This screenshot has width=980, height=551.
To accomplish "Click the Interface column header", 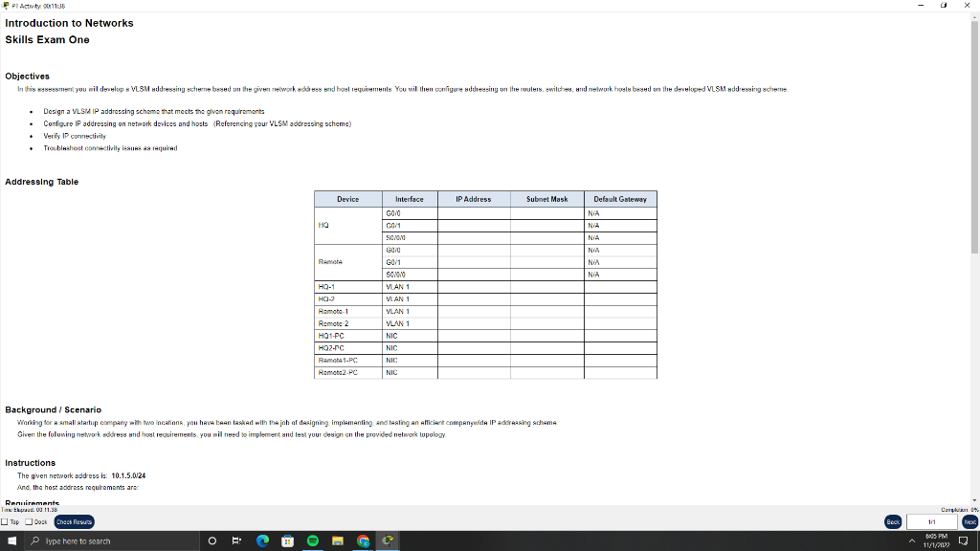I will click(x=410, y=199).
